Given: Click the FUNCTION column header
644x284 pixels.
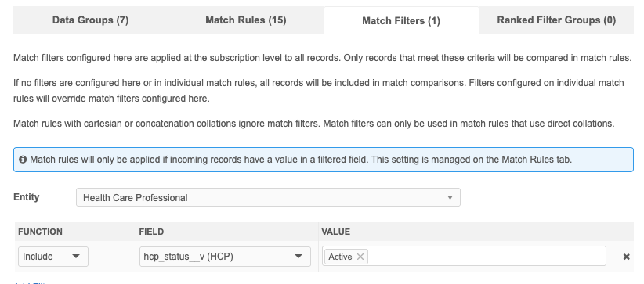Looking at the screenshot, I should (x=40, y=232).
